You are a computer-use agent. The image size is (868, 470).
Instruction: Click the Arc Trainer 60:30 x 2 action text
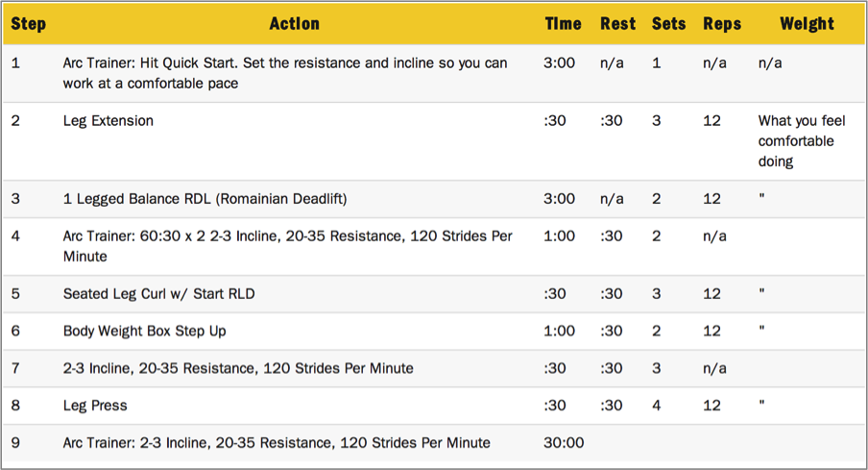point(288,246)
